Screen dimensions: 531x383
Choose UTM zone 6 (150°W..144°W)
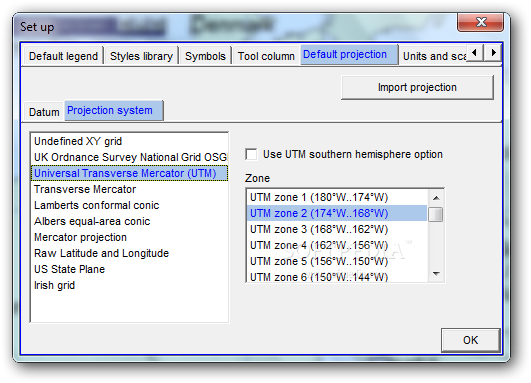point(337,276)
